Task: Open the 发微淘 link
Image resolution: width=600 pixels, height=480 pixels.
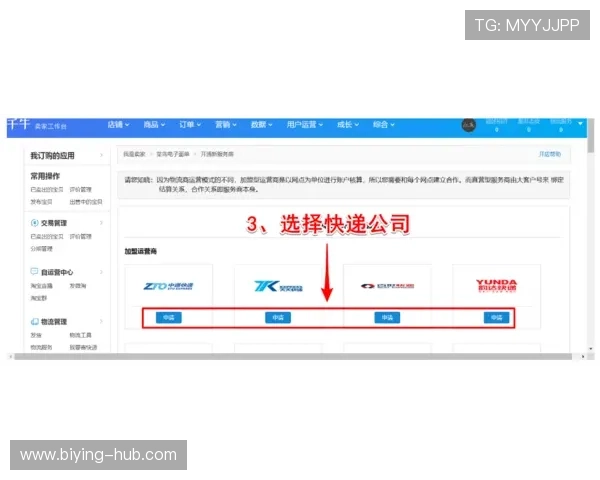Action: coord(78,286)
